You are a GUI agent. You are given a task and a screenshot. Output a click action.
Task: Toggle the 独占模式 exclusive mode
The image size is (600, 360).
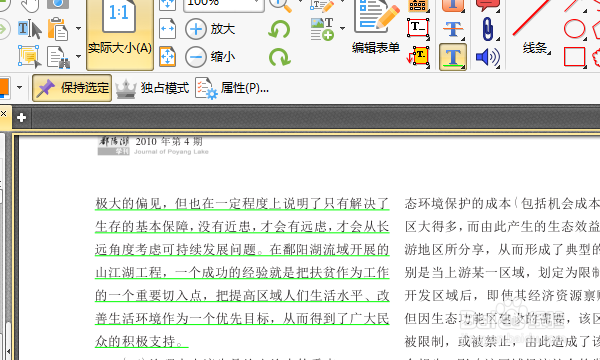click(x=152, y=88)
